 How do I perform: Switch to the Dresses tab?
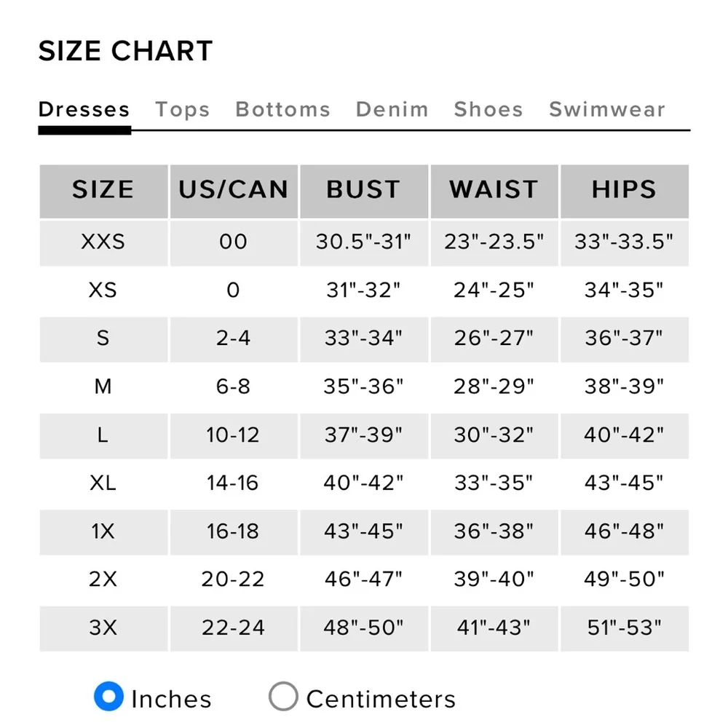84,110
